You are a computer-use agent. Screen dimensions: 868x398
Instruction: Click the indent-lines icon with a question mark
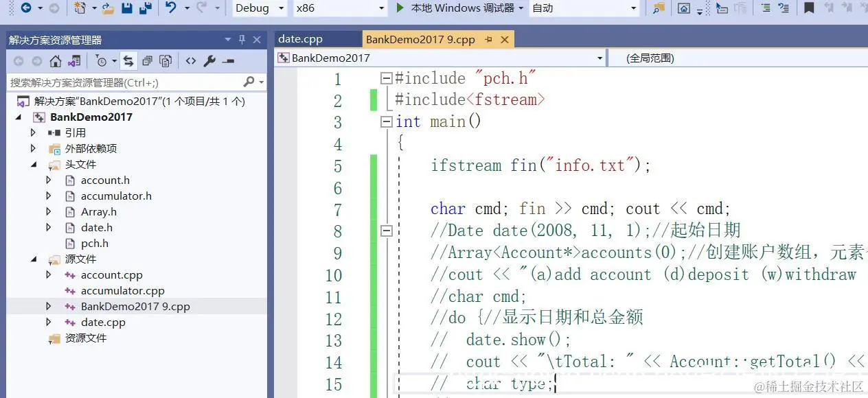click(784, 8)
